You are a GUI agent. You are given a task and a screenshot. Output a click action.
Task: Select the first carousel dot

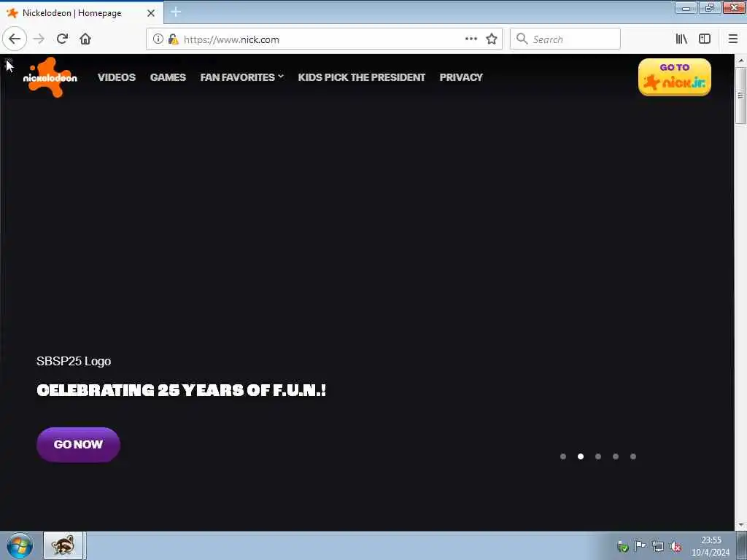tap(563, 456)
